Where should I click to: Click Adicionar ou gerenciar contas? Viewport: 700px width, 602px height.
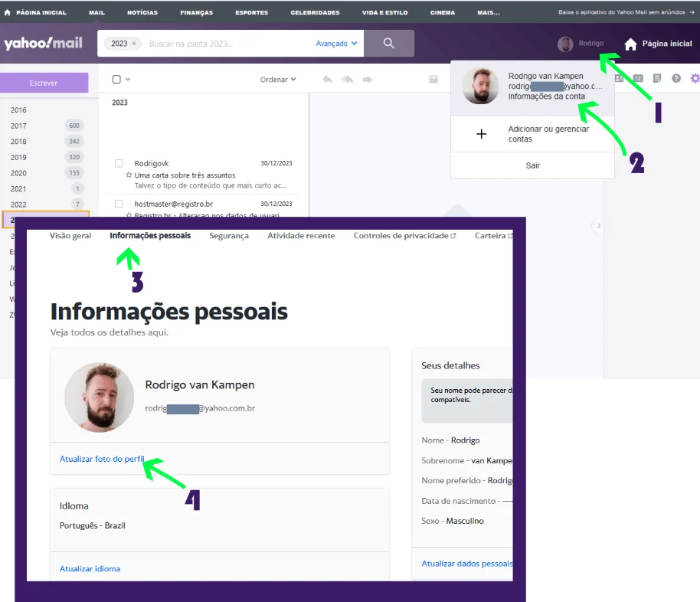click(x=532, y=134)
